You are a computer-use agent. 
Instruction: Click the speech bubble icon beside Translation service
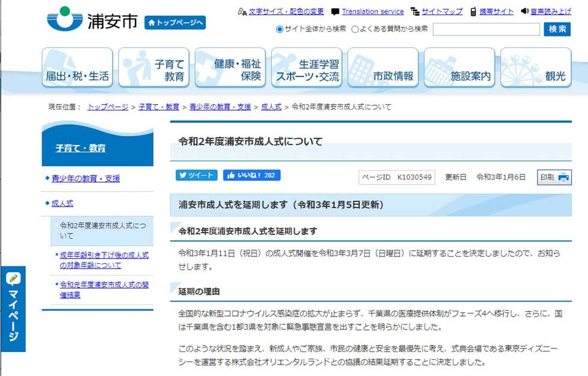[x=335, y=12]
